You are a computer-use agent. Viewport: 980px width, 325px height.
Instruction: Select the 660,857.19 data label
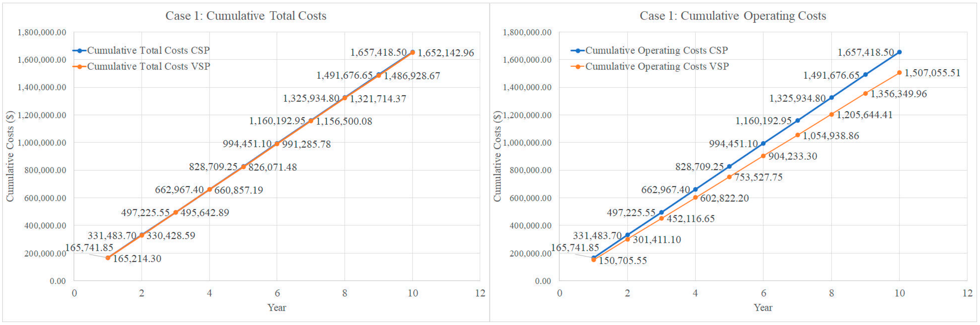(239, 190)
